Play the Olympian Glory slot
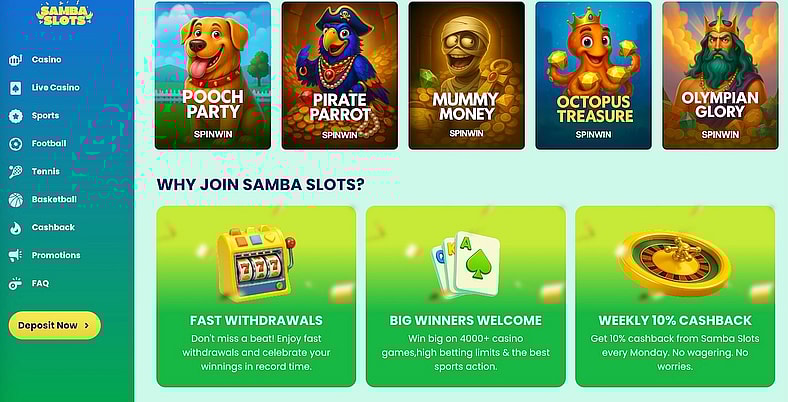Image resolution: width=788 pixels, height=402 pixels. pyautogui.click(x=720, y=75)
